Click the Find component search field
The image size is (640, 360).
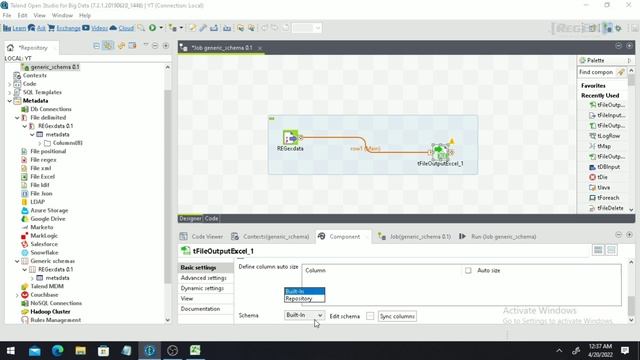coord(596,72)
